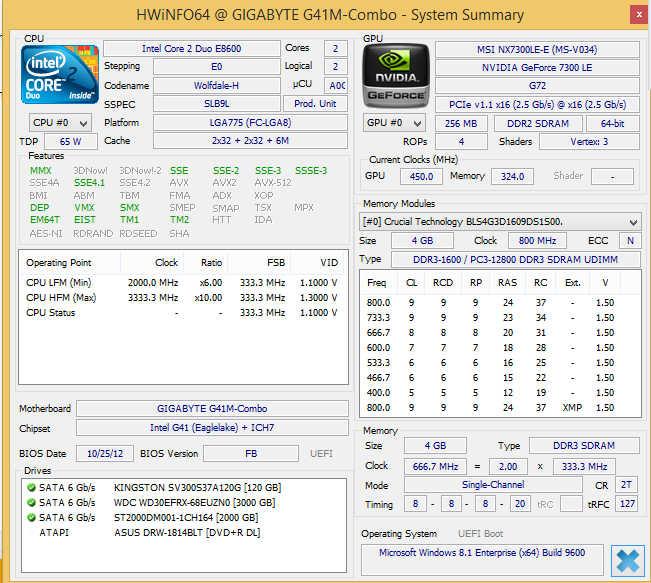Viewport: 651px width, 583px height.
Task: Click the Single-Channel mode field
Action: (493, 485)
